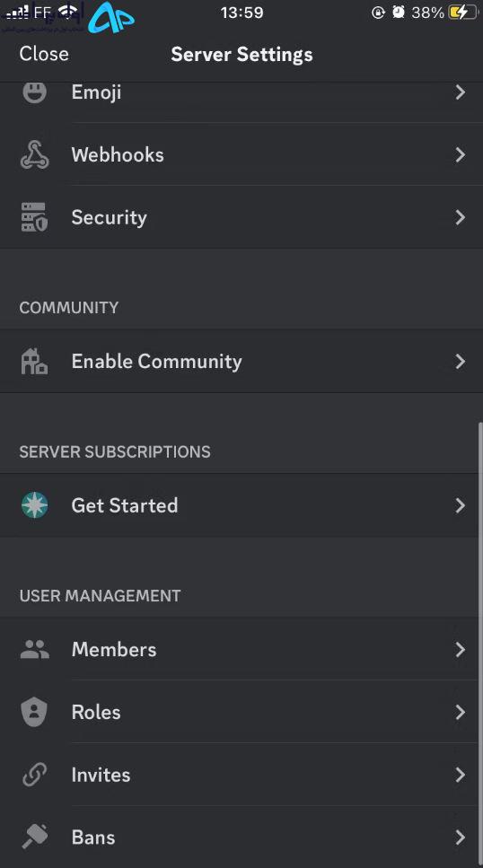Viewport: 483px width, 868px height.
Task: Open the Members menu entry
Action: pyautogui.click(x=241, y=649)
